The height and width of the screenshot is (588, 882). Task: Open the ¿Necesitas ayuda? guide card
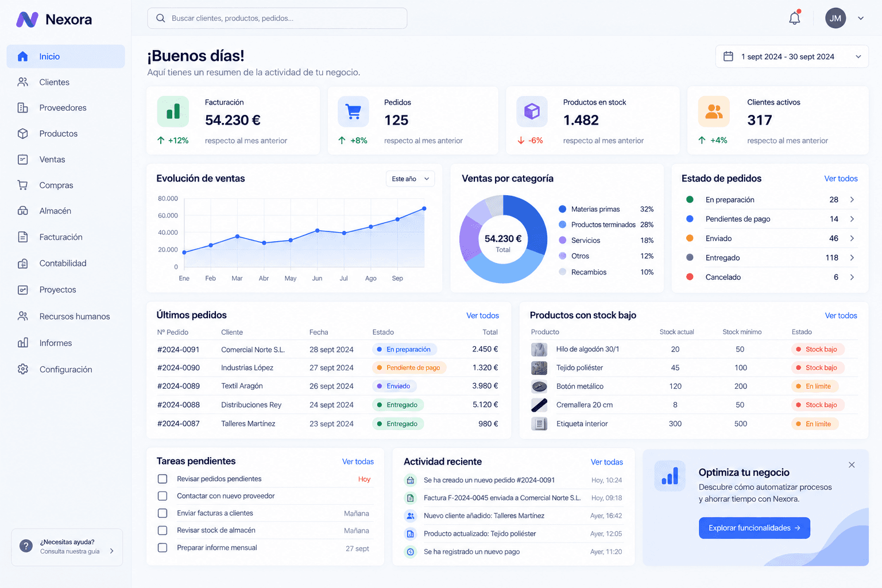coord(67,547)
